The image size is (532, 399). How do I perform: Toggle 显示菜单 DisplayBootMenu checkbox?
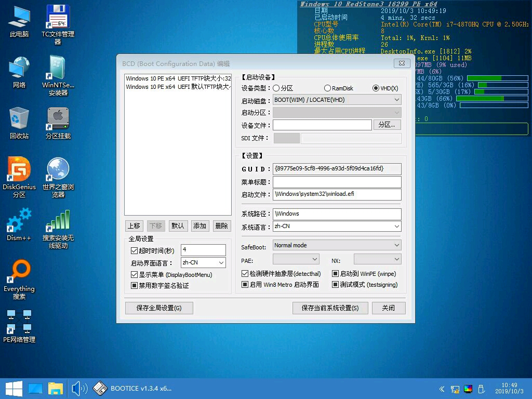(x=135, y=274)
